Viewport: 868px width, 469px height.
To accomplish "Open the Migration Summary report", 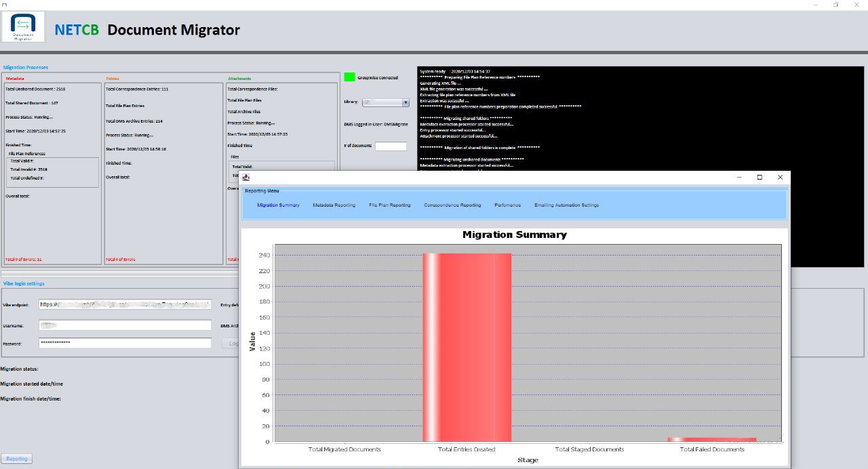I will pyautogui.click(x=278, y=205).
